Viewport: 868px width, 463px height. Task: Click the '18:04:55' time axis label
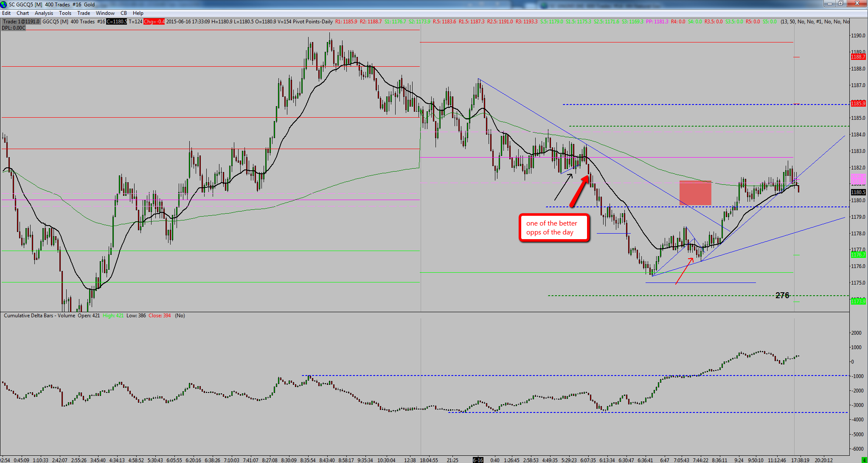[x=429, y=460]
